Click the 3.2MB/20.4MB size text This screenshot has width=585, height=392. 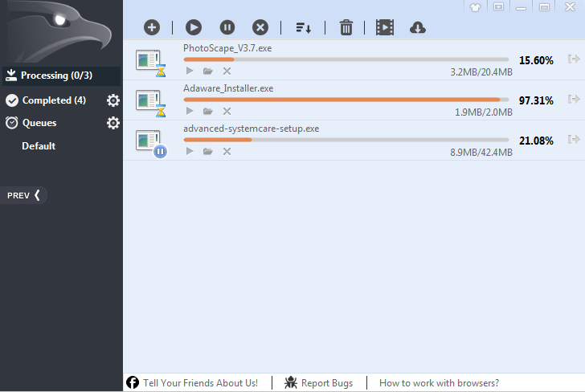click(481, 72)
